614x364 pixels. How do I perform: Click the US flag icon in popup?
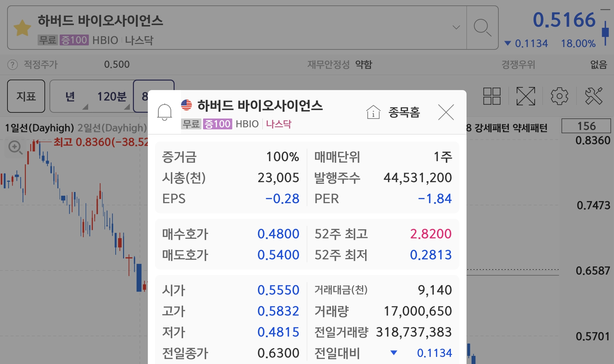(186, 105)
